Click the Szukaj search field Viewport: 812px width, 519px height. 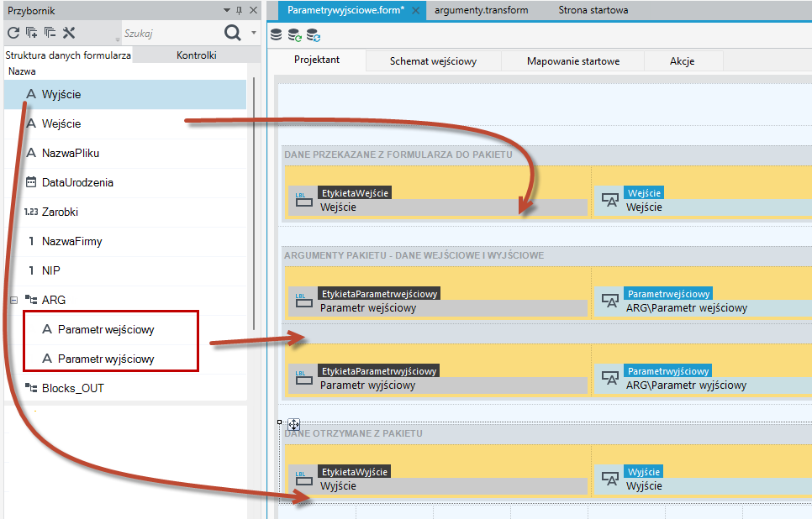pyautogui.click(x=171, y=33)
